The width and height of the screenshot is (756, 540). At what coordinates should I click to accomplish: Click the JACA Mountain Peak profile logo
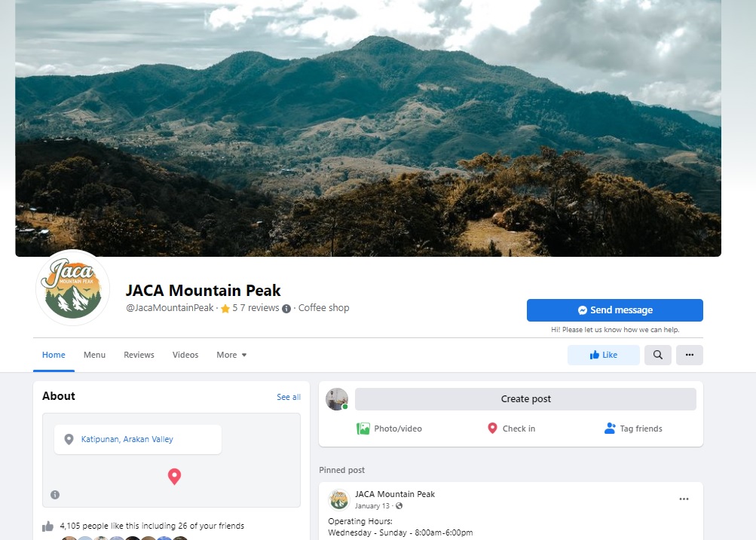point(73,288)
